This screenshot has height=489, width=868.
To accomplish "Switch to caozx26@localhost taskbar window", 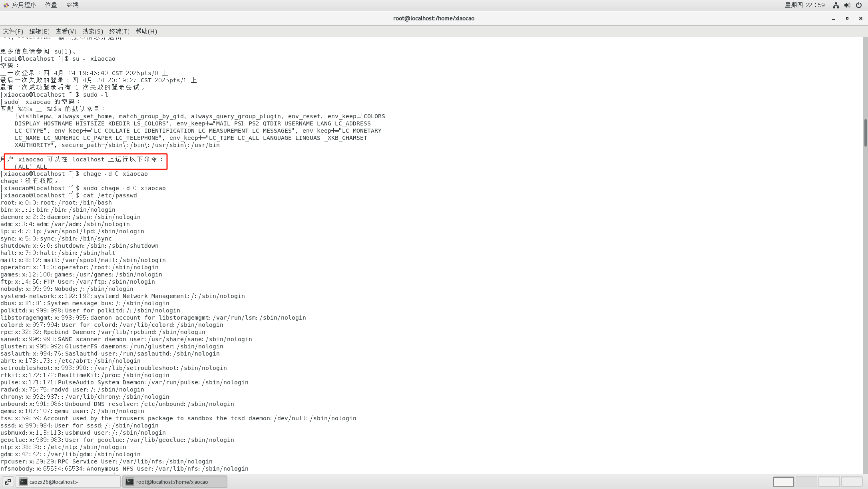I will [68, 482].
